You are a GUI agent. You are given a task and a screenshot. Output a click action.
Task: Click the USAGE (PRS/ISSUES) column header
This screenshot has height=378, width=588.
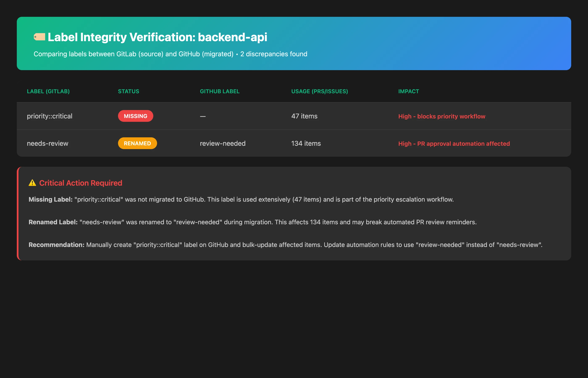click(x=320, y=91)
